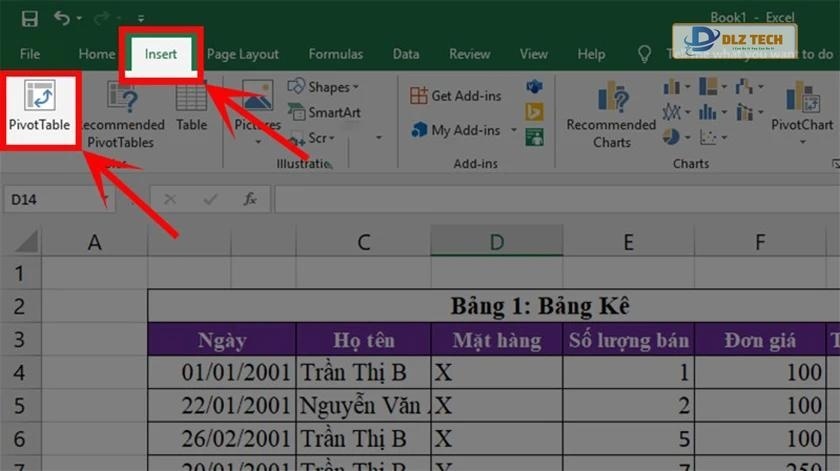Click the People Graph add-in icon
The height and width of the screenshot is (471, 840).
coord(534,137)
